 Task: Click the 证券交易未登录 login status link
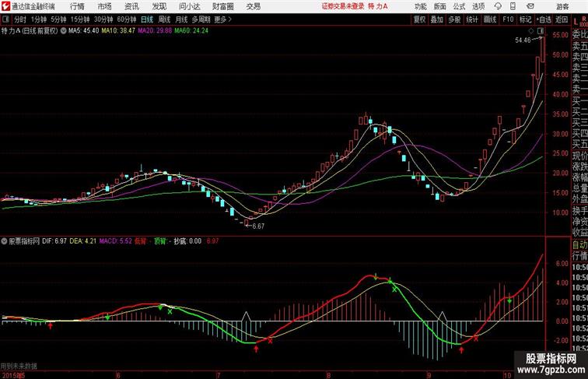pos(343,6)
